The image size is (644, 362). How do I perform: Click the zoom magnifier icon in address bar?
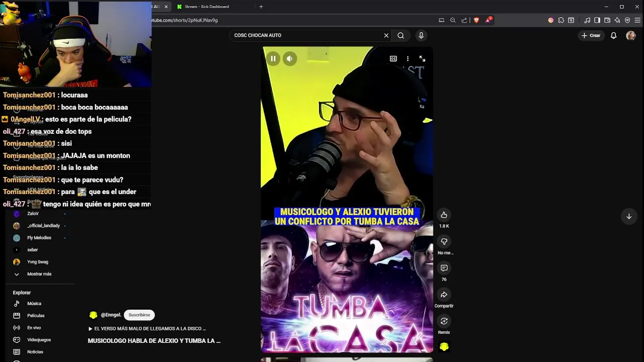coord(453,20)
